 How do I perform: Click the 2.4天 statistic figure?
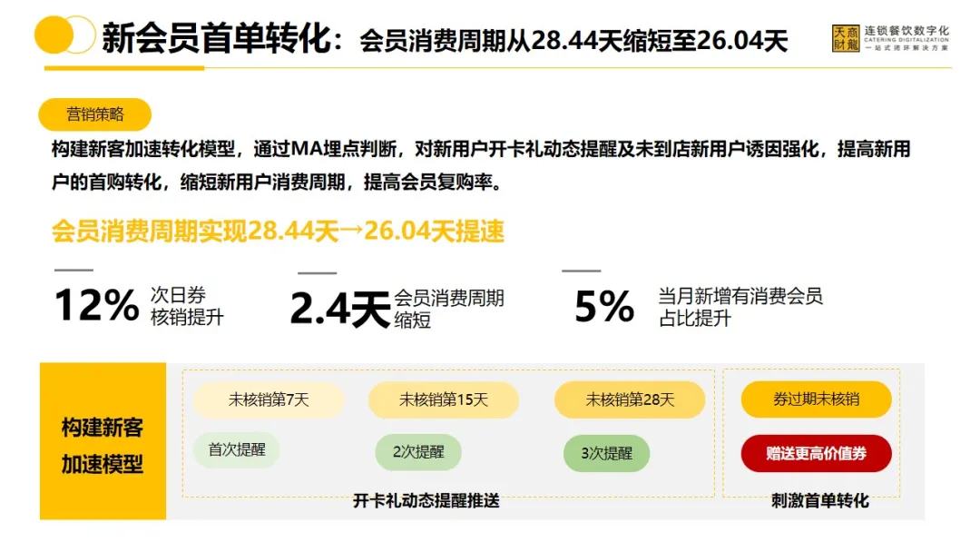339,309
